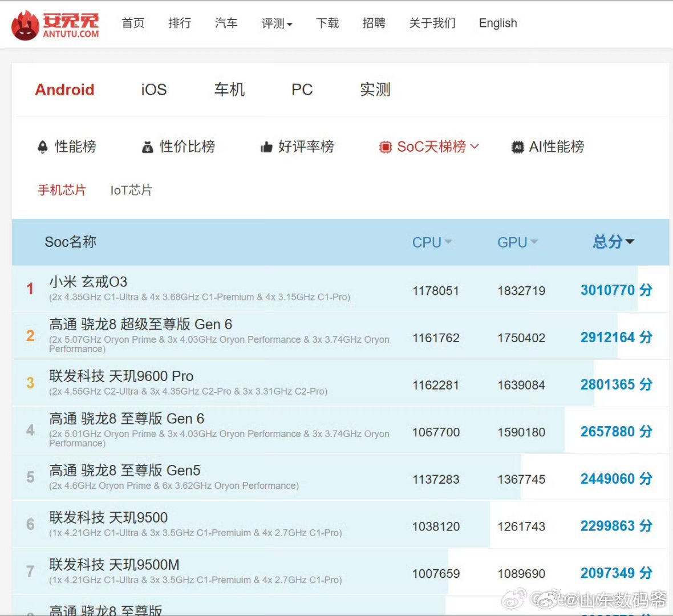
Task: Switch to the PC tab
Action: click(x=302, y=90)
